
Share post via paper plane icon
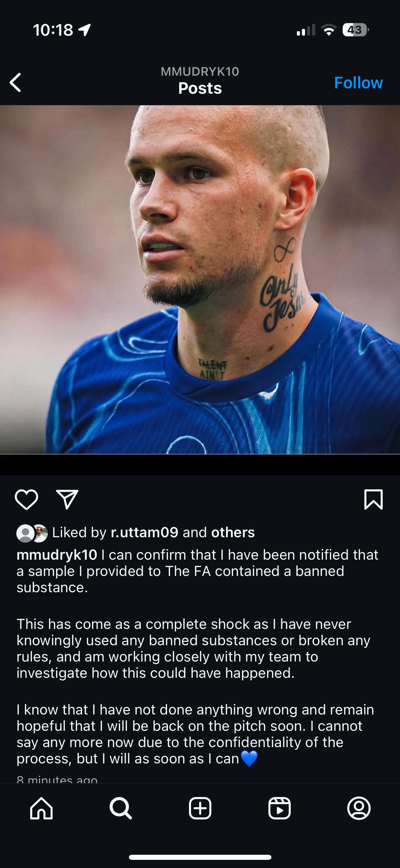[x=67, y=500]
